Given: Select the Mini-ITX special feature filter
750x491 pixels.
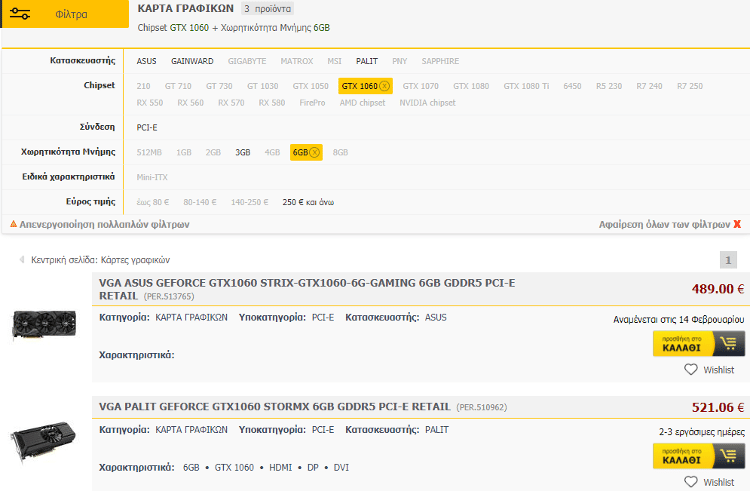Looking at the screenshot, I should 152,177.
